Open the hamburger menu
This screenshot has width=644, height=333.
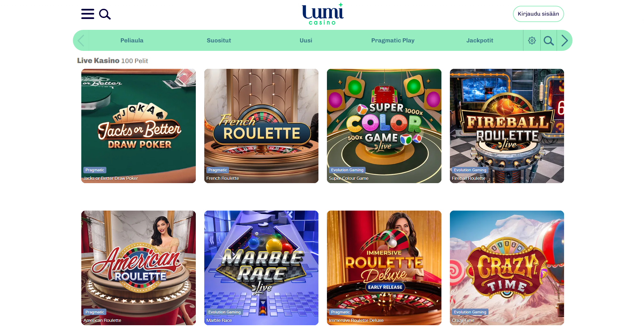pos(87,14)
